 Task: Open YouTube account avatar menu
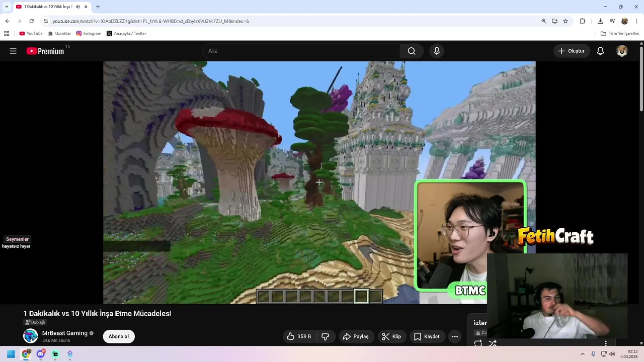pyautogui.click(x=622, y=51)
